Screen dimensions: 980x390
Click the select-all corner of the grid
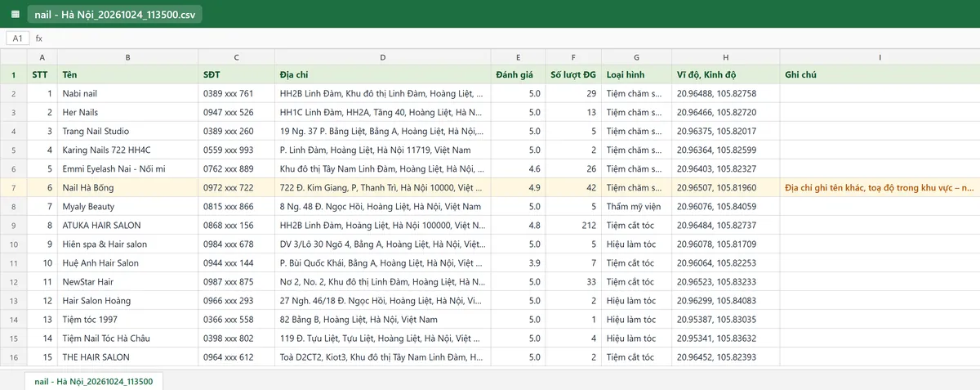pos(13,57)
